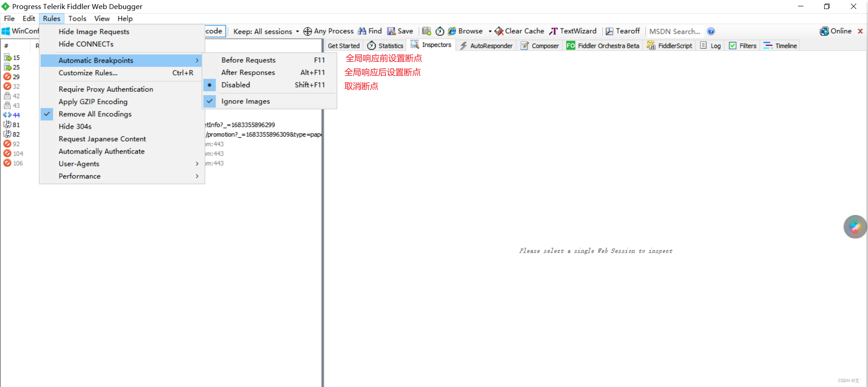Click the blue help question-mark icon
868x387 pixels.
711,31
